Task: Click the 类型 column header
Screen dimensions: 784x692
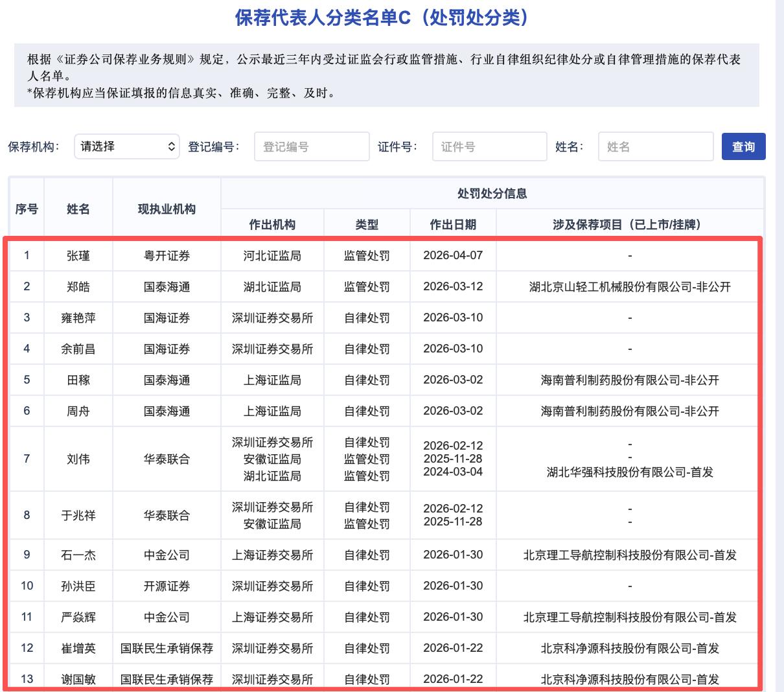Action: click(x=367, y=225)
